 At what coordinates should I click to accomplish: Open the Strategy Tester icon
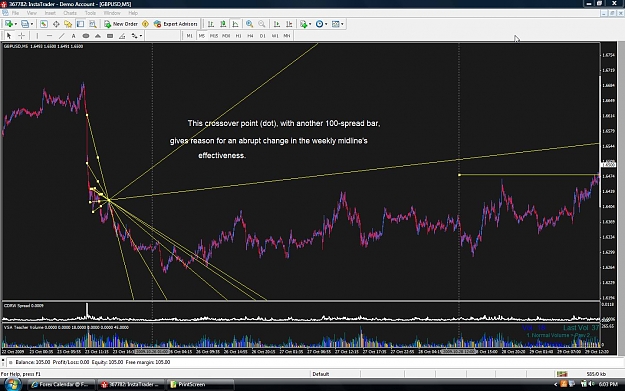click(92, 24)
